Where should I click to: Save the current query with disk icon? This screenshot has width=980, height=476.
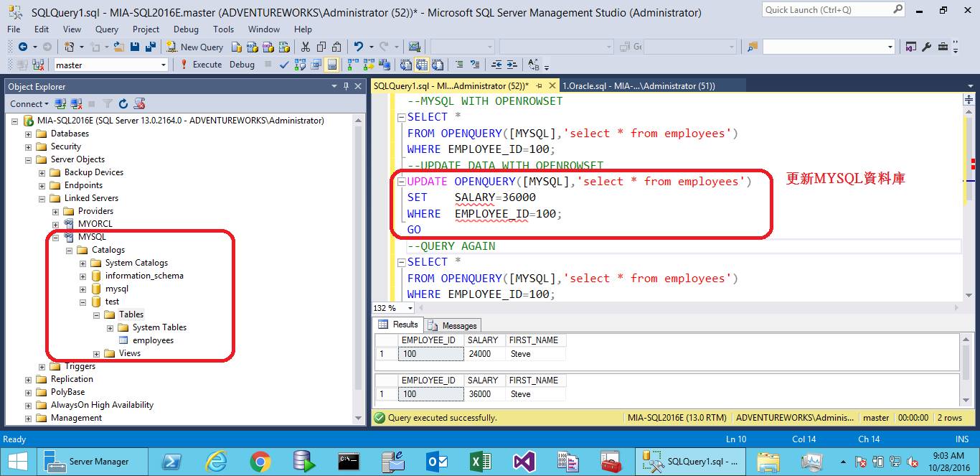[x=135, y=47]
